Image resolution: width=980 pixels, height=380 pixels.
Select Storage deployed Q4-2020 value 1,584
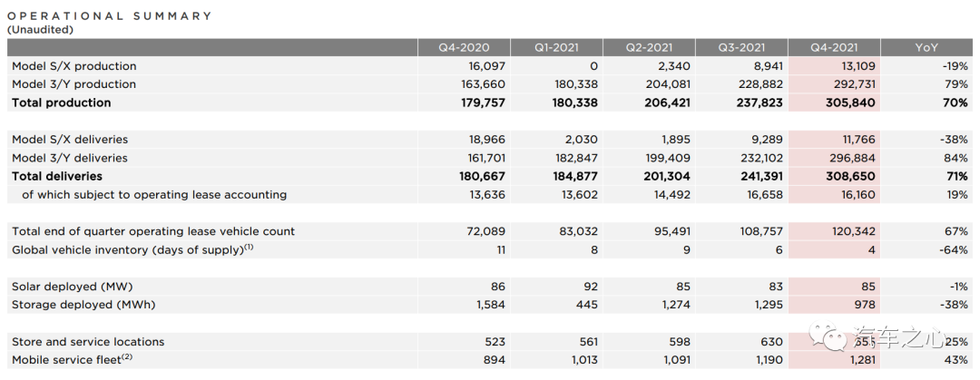tap(490, 305)
